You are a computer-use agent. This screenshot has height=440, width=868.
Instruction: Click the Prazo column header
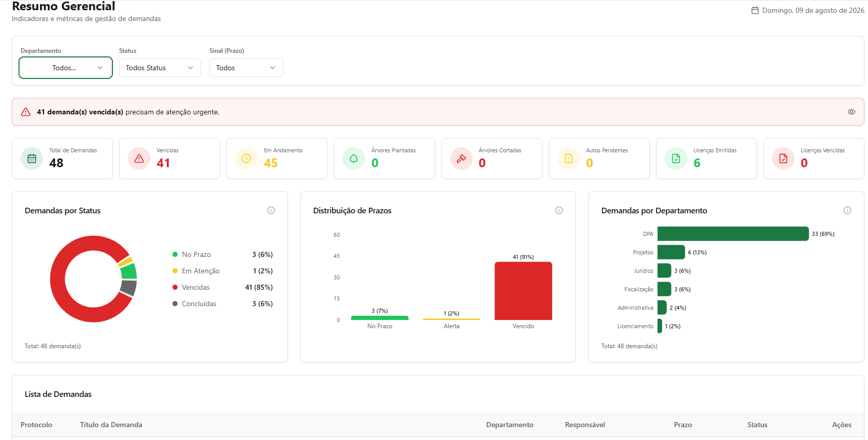pyautogui.click(x=683, y=425)
